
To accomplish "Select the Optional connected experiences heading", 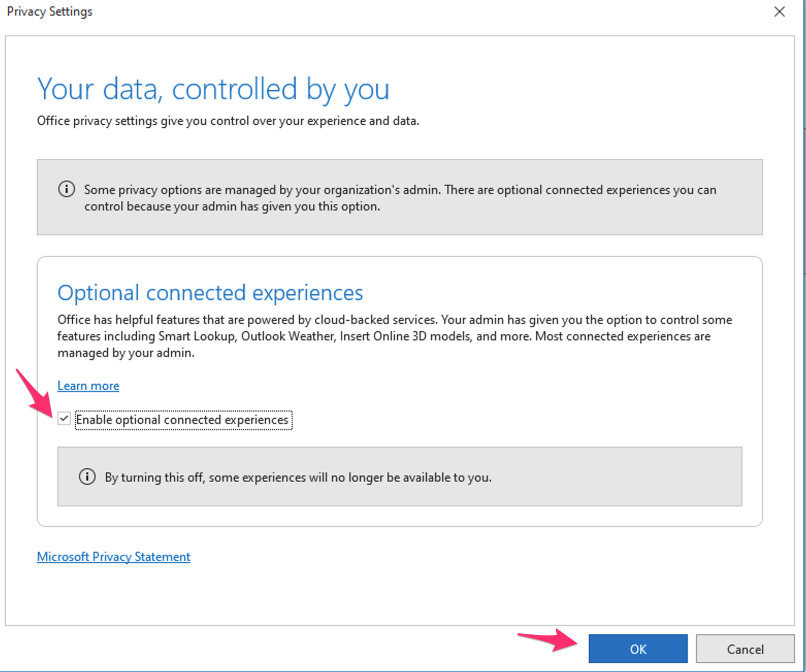I will pyautogui.click(x=210, y=292).
